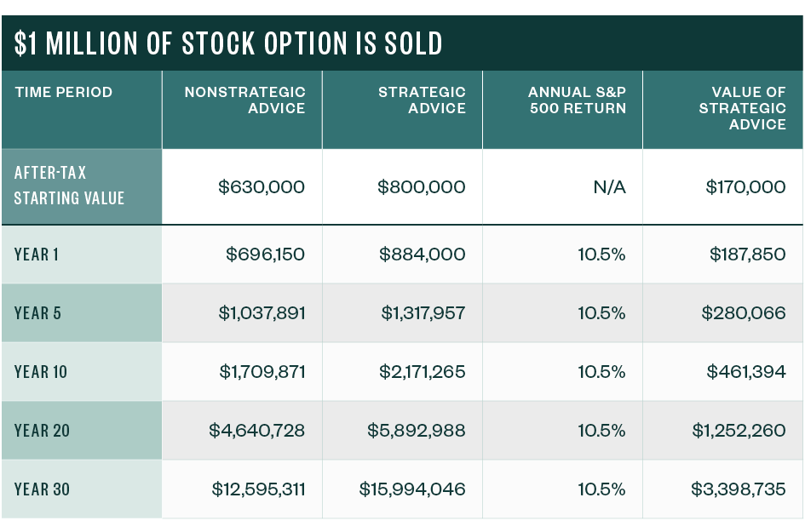Click the Year 20 row label

42,430
